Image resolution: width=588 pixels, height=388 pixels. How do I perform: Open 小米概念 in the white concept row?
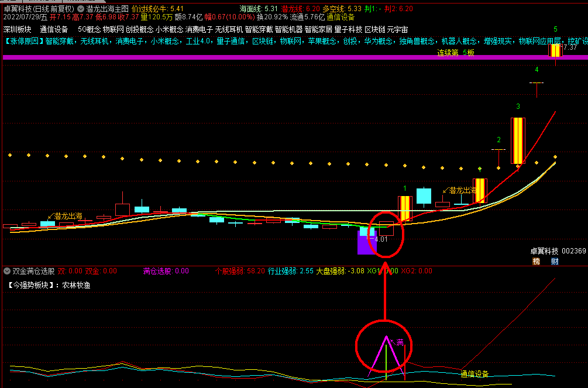coord(169,30)
